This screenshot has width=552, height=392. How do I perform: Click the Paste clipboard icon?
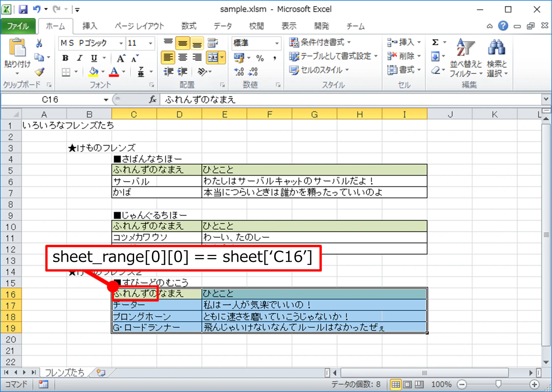pos(17,48)
